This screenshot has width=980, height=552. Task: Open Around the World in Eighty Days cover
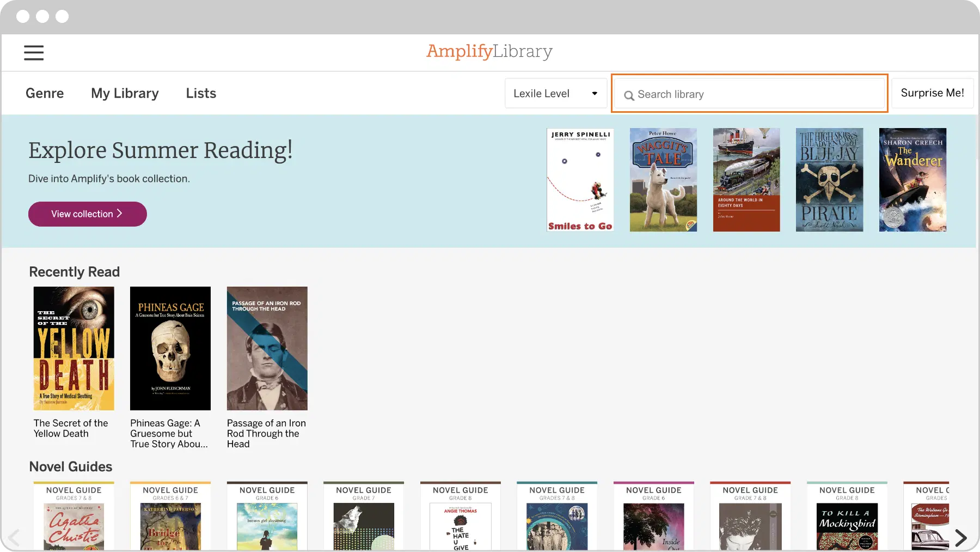(x=746, y=180)
